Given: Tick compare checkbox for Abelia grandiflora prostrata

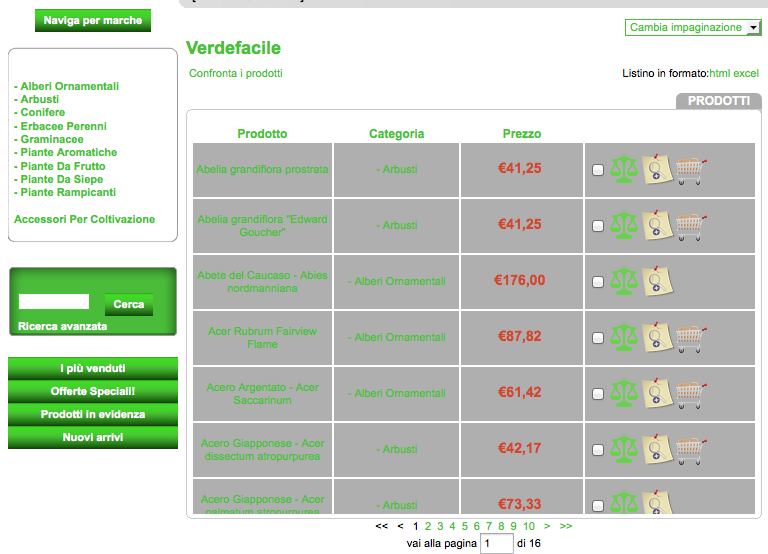Looking at the screenshot, I should [598, 170].
